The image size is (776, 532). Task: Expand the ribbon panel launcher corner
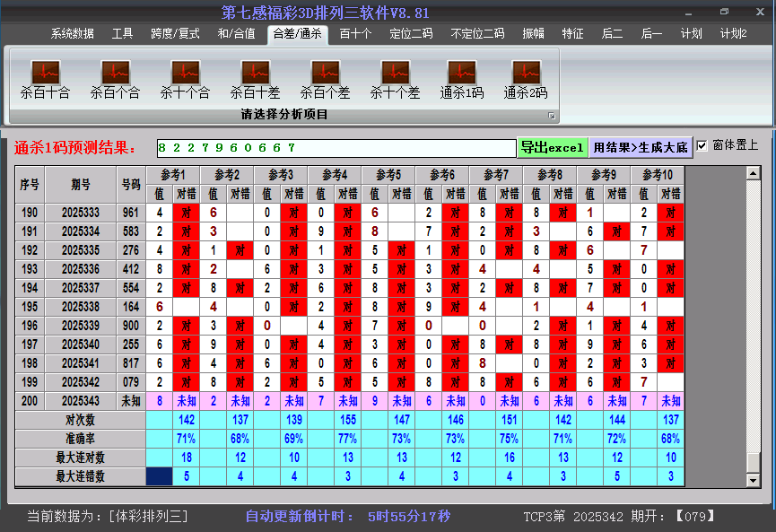click(x=552, y=116)
